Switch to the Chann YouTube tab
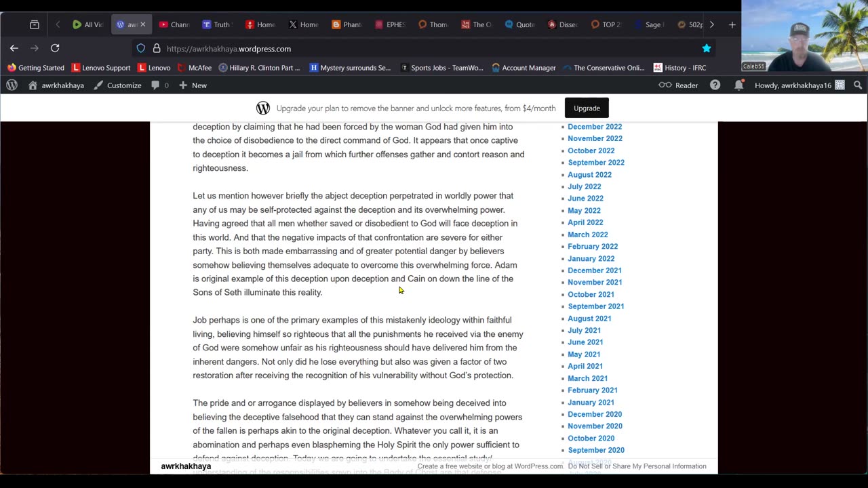This screenshot has height=488, width=868. coord(173,24)
